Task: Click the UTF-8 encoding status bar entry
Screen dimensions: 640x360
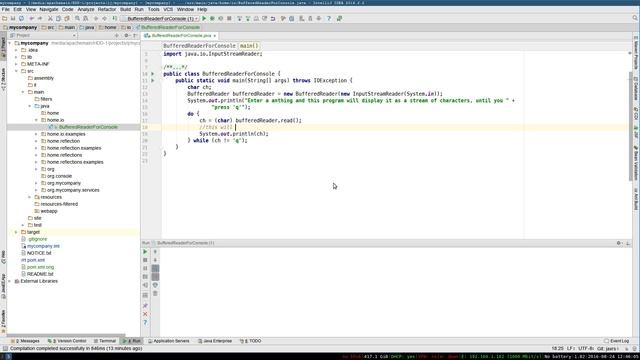Action: pos(586,349)
